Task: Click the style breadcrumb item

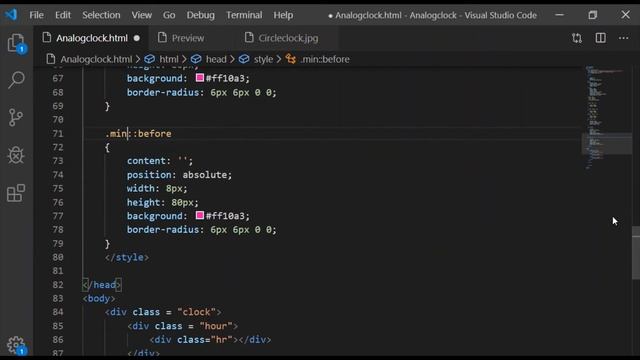Action: tap(263, 59)
